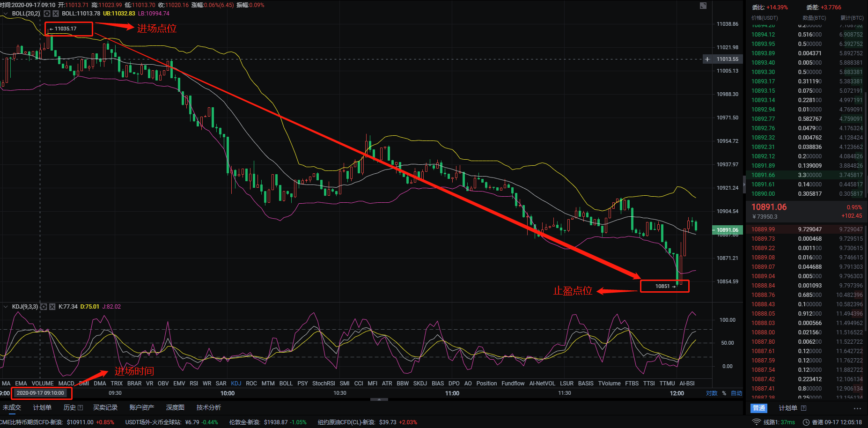Switch to logarithmic scale via 对数

coord(712,393)
